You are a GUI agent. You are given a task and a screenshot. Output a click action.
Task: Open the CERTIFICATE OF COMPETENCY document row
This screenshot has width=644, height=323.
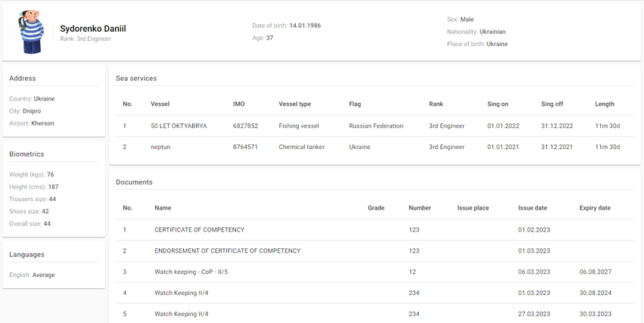coord(199,229)
